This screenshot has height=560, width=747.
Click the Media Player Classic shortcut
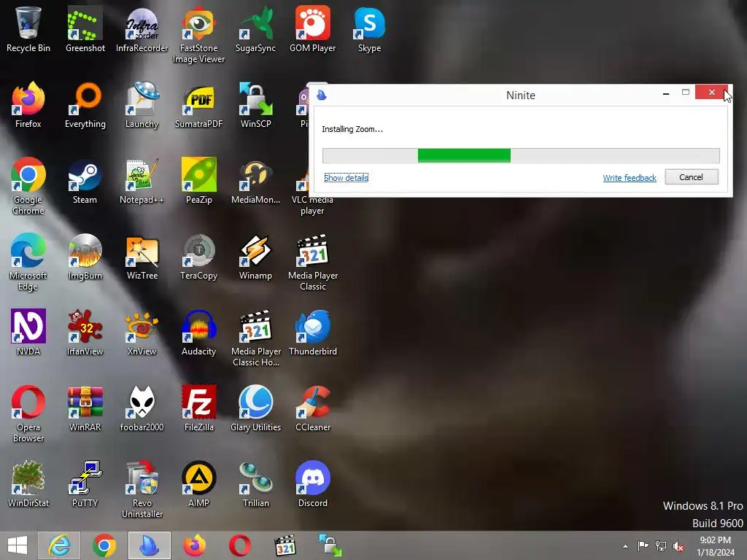coord(312,262)
